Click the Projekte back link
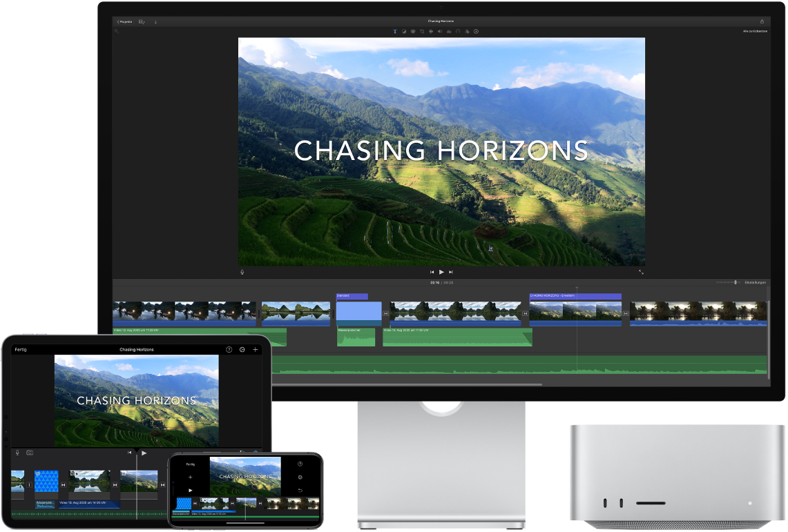788x532 pixels. 125,21
